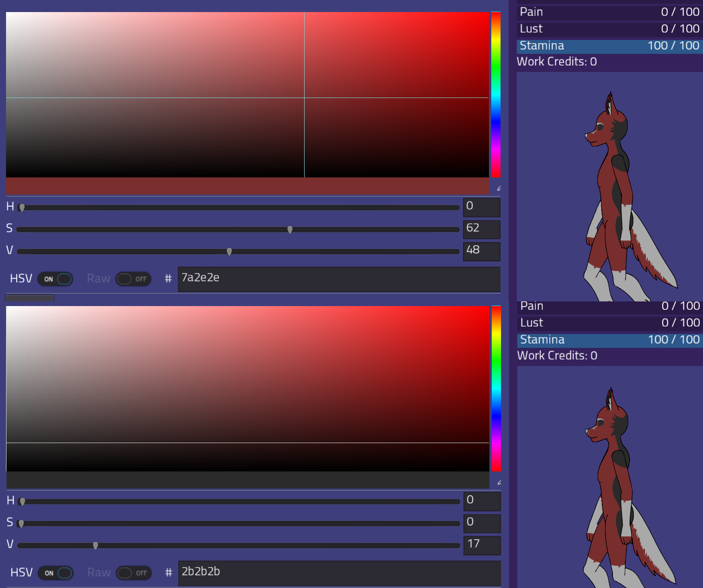
Task: Click the hex field containing 2b2b2b
Action: (339, 573)
